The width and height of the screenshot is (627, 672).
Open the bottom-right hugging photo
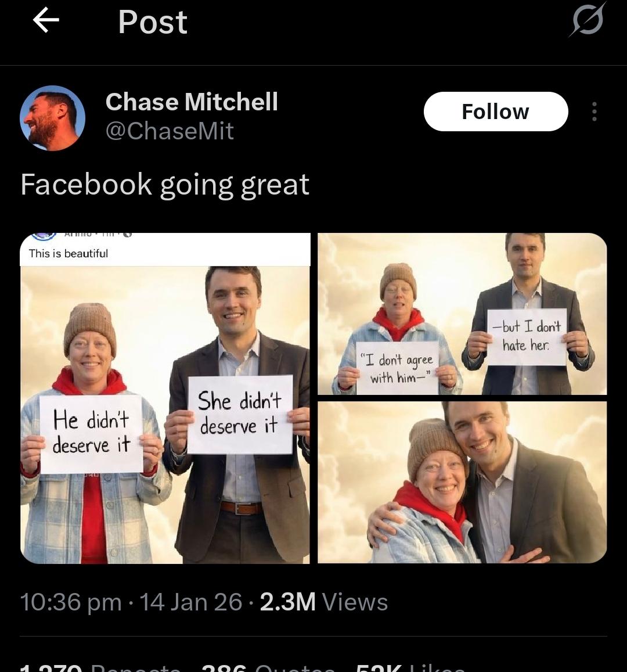(x=462, y=482)
